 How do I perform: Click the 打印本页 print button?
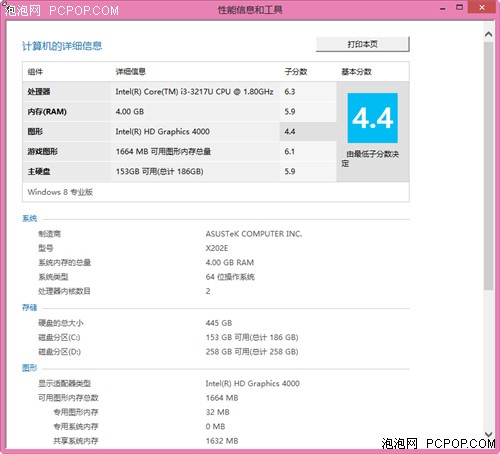pyautogui.click(x=362, y=44)
